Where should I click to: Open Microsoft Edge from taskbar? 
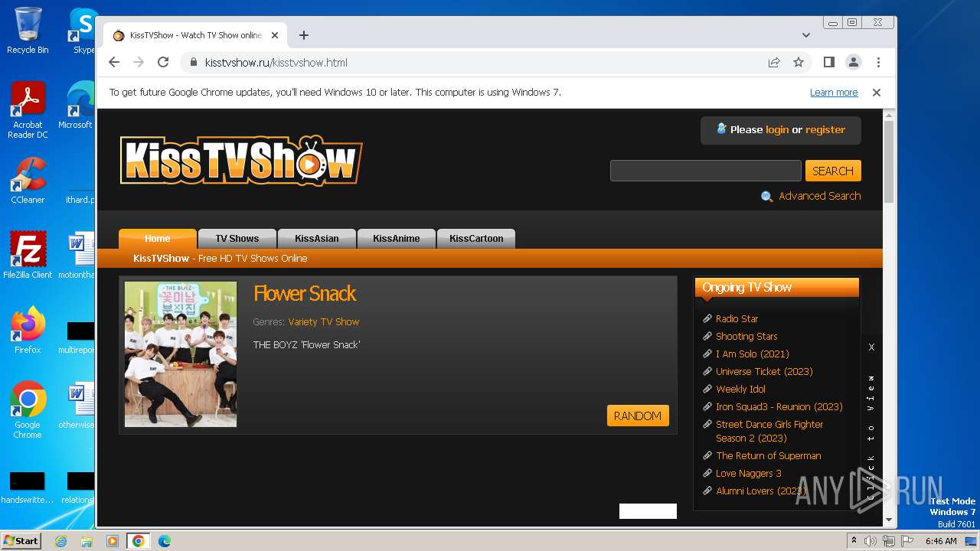(x=165, y=541)
